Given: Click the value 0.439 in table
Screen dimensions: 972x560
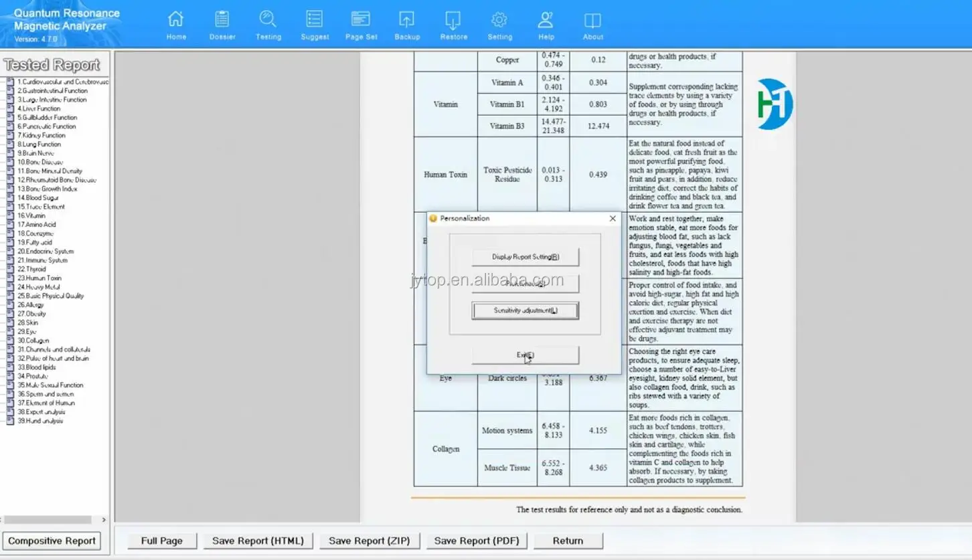Looking at the screenshot, I should [598, 175].
